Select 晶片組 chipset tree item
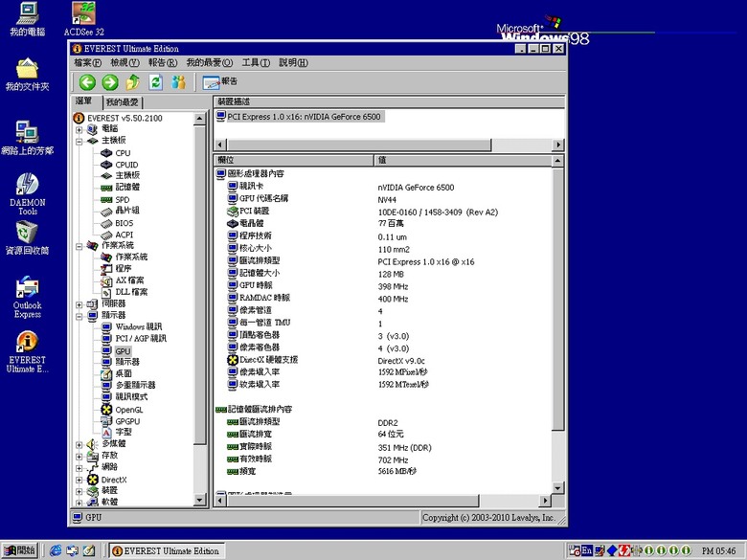The width and height of the screenshot is (747, 560). pos(127,211)
